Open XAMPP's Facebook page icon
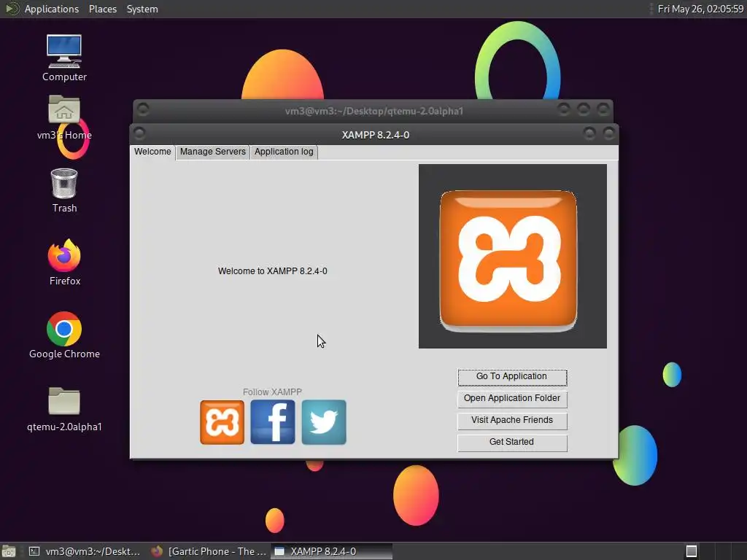747x560 pixels. pos(273,422)
